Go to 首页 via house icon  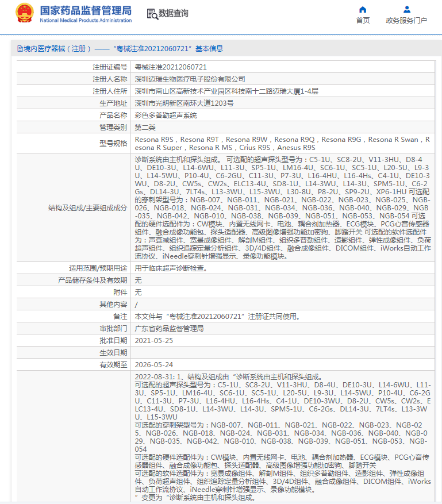click(363, 9)
